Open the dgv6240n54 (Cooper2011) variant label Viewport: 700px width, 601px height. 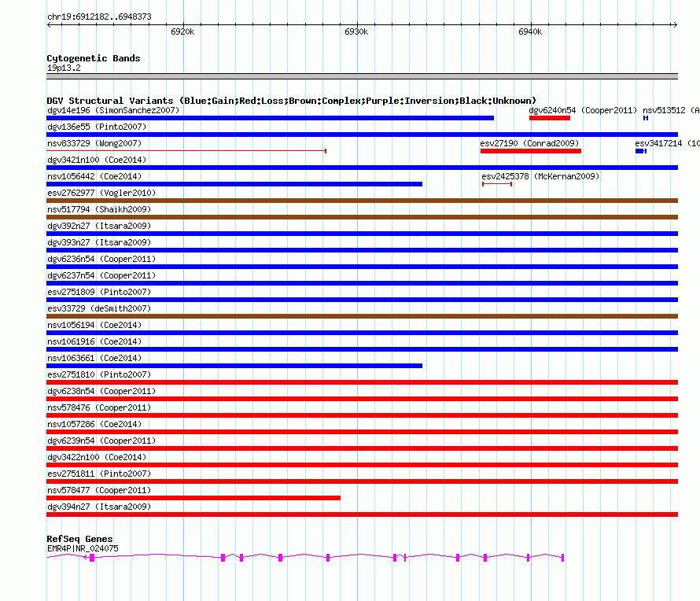tap(583, 110)
